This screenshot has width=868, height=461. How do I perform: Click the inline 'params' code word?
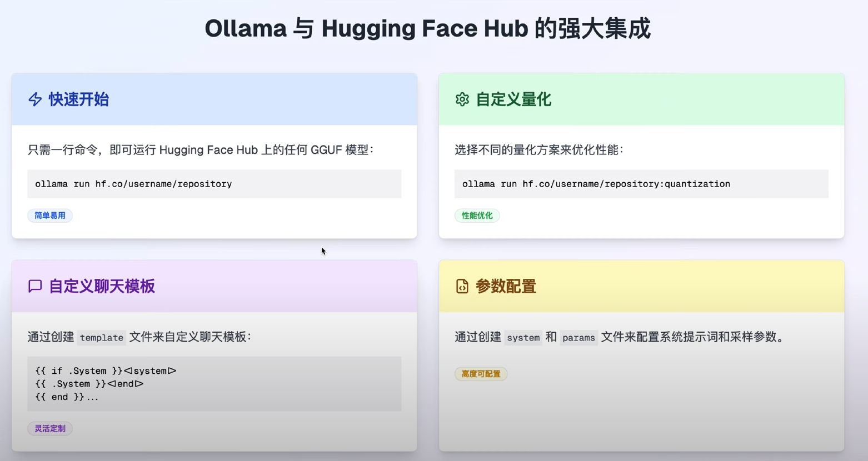pyautogui.click(x=578, y=338)
